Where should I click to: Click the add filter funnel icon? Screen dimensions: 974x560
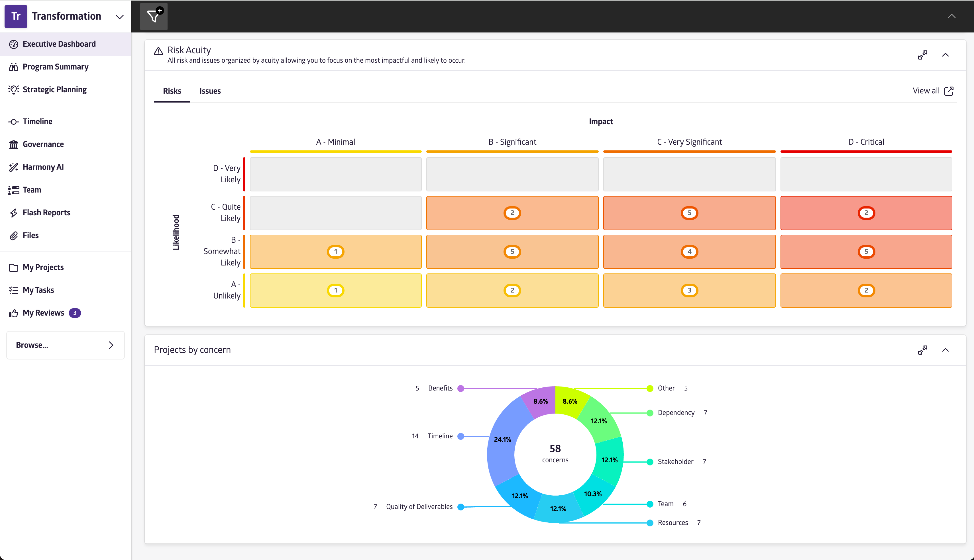tap(154, 16)
